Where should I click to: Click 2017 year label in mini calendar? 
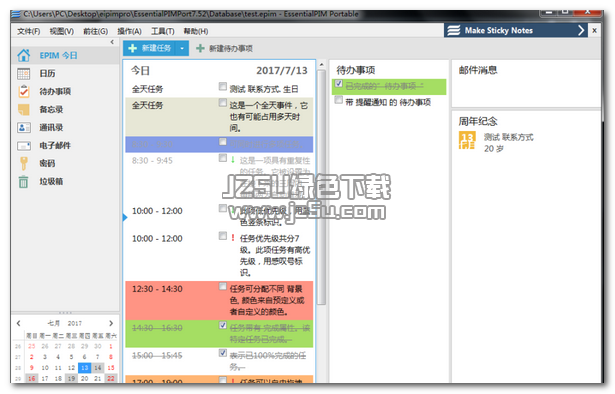[75, 323]
